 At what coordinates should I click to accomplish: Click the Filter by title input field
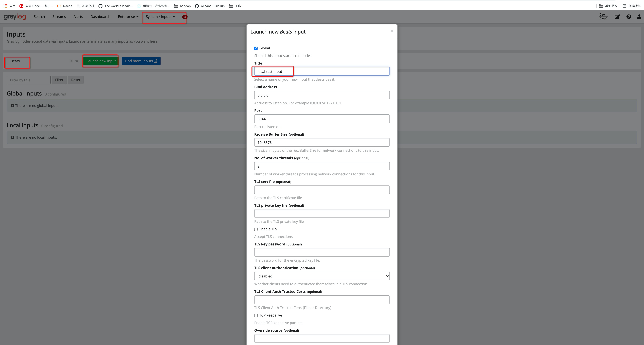28,80
